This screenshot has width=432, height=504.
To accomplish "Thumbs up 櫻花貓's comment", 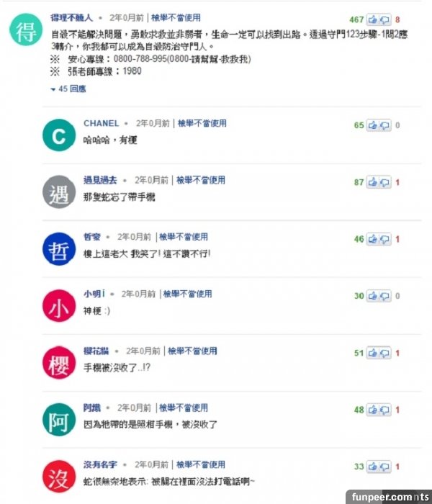I will click(x=373, y=353).
